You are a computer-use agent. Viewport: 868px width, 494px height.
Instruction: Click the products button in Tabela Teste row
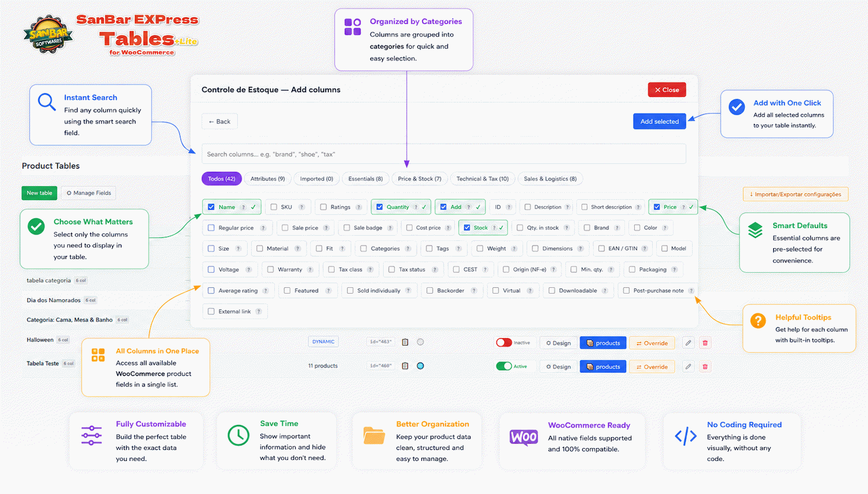(x=603, y=367)
